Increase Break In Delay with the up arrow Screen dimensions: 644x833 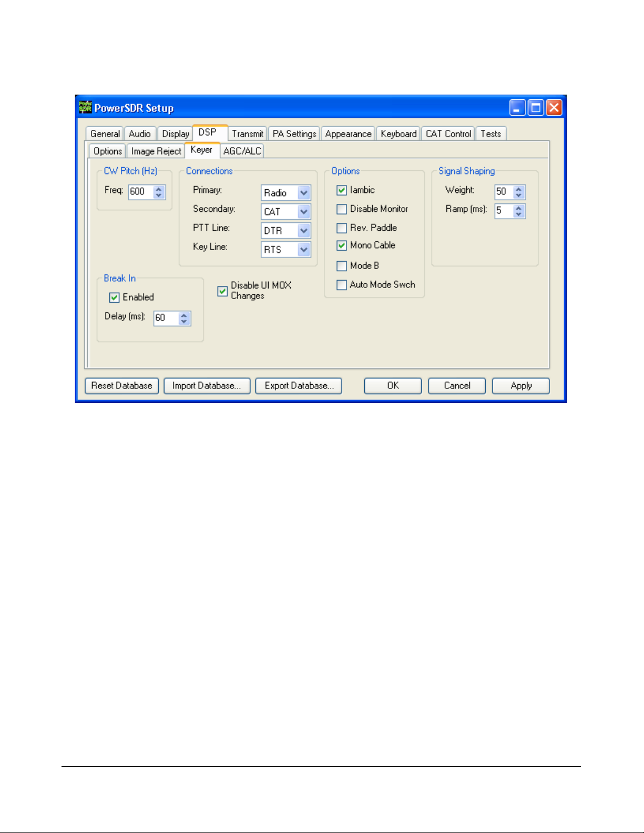click(184, 315)
